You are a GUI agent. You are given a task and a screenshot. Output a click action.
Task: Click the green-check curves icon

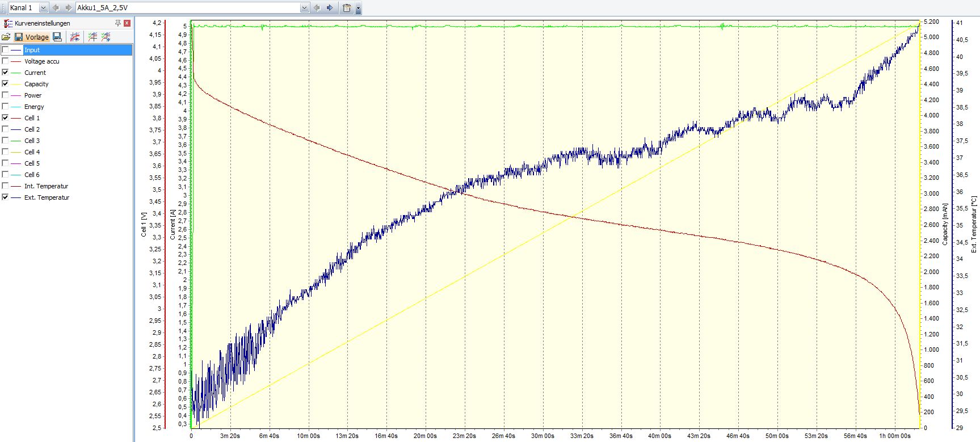pyautogui.click(x=92, y=37)
